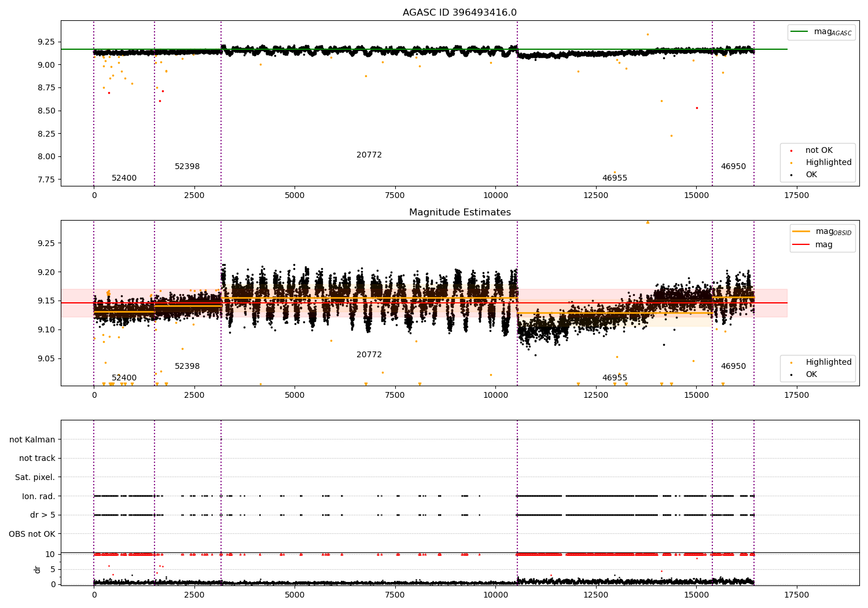Click the 5 tick label on the dr axis
The height and width of the screenshot is (608, 868).
tap(53, 570)
